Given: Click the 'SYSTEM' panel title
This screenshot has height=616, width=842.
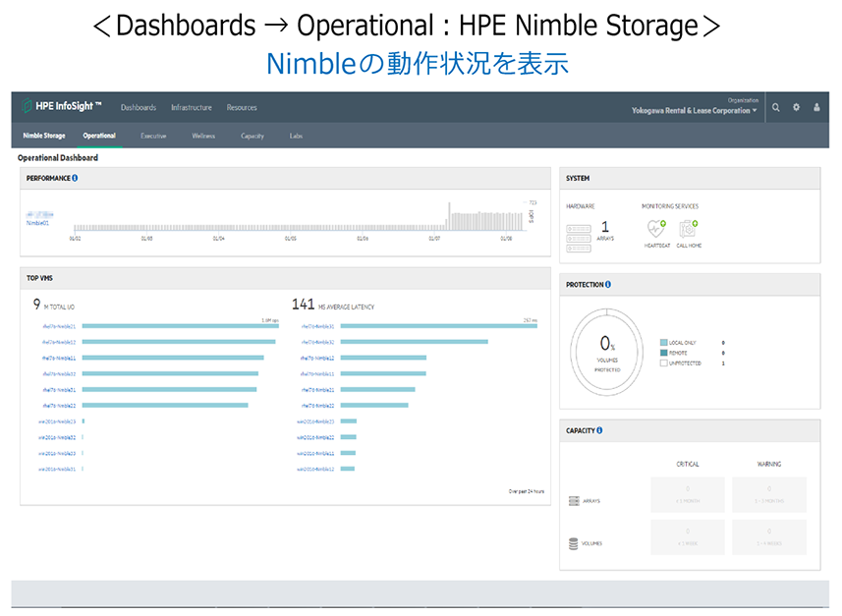Looking at the screenshot, I should click(578, 178).
